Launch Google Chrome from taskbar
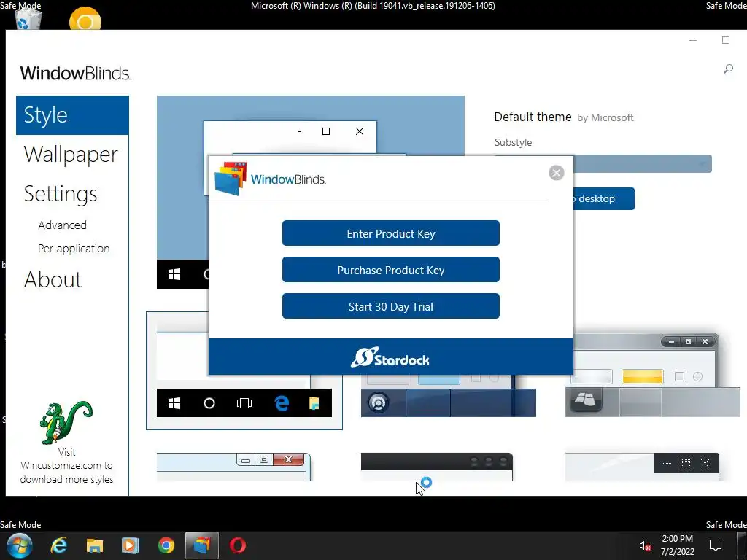The height and width of the screenshot is (560, 747). pos(166,545)
